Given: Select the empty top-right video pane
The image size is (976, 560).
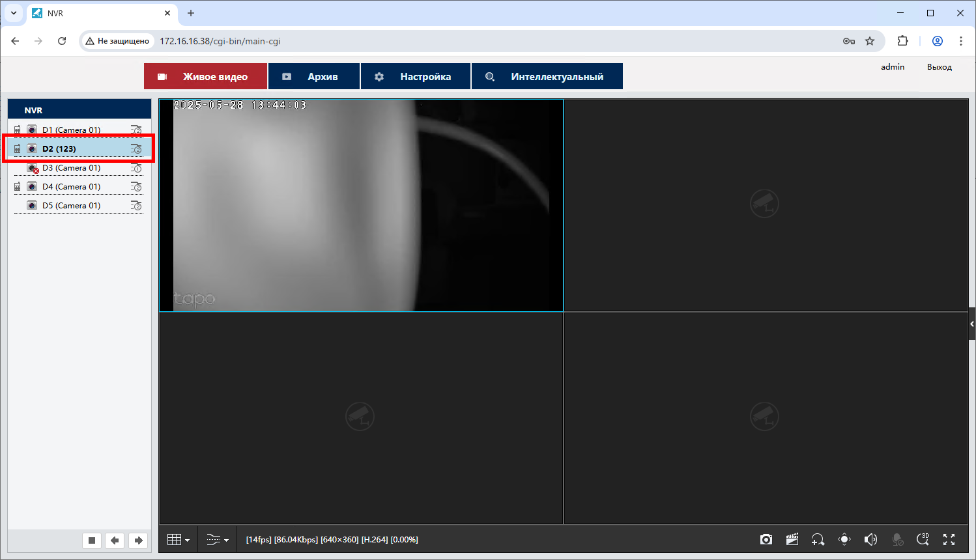Looking at the screenshot, I should pyautogui.click(x=766, y=206).
